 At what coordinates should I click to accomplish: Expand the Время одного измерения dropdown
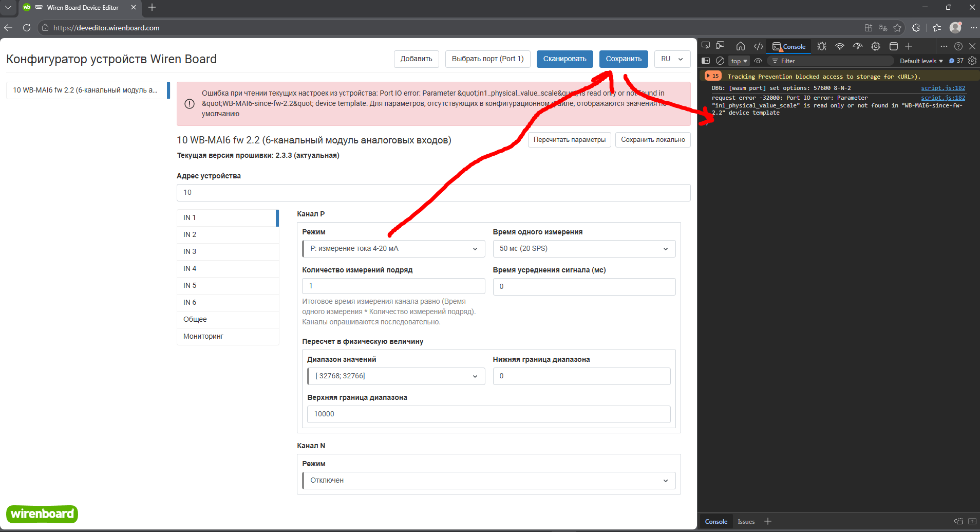pos(583,249)
